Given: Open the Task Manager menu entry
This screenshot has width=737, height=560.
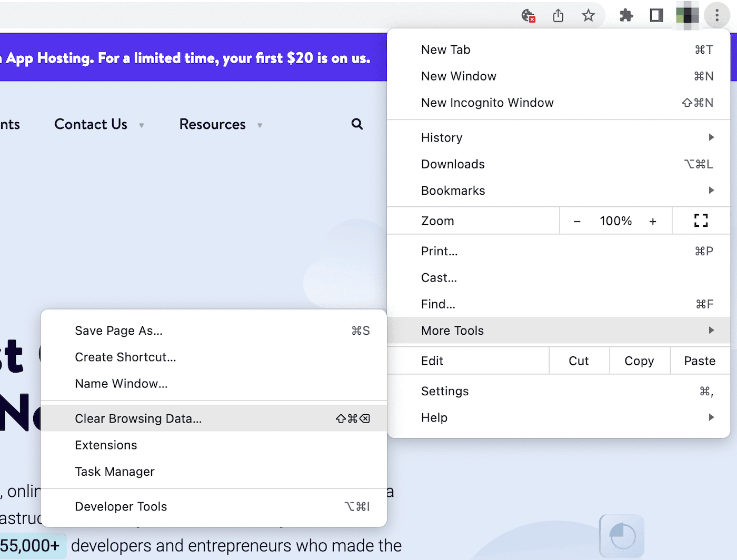Looking at the screenshot, I should click(115, 472).
